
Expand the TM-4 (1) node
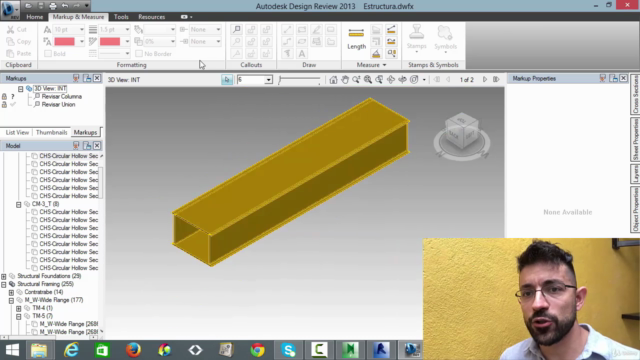pyautogui.click(x=18, y=308)
